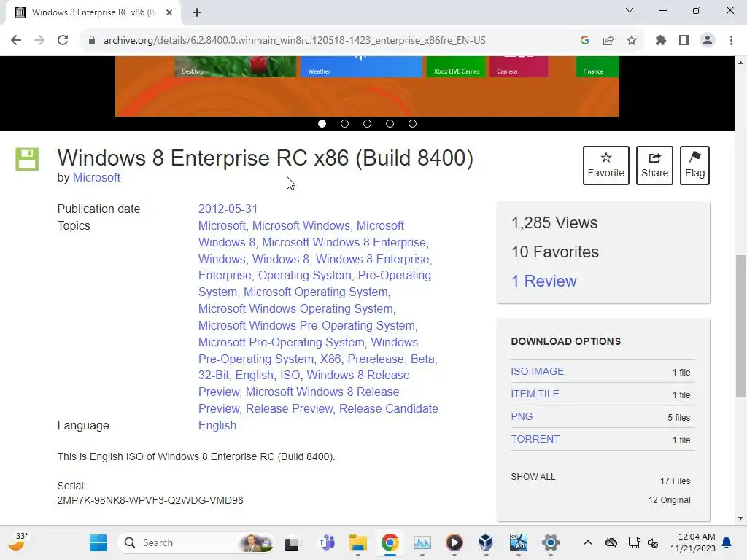The height and width of the screenshot is (560, 747).
Task: Click the address bar URL
Action: [x=295, y=41]
